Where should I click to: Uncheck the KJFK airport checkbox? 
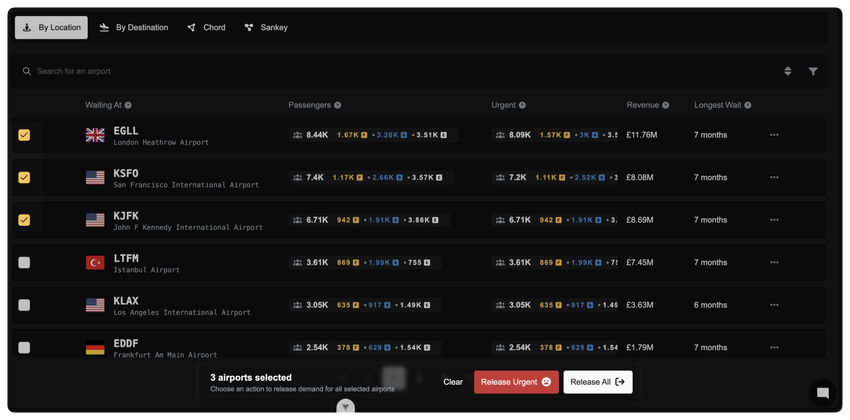click(24, 220)
